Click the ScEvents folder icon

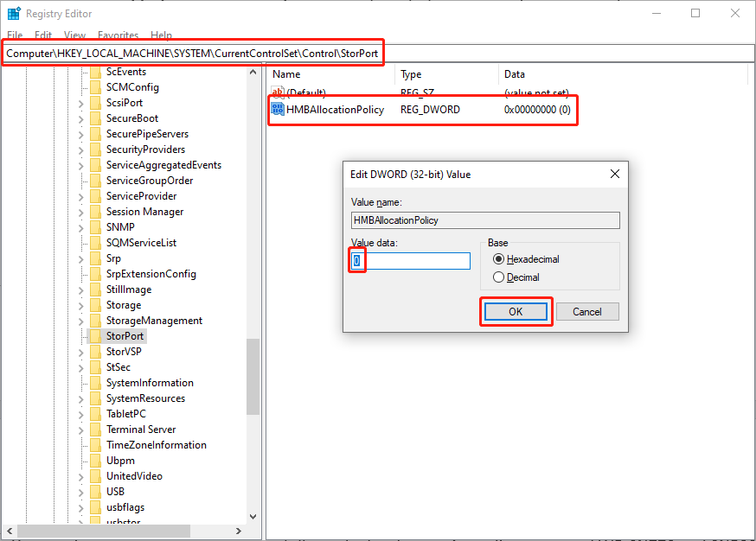tap(96, 72)
